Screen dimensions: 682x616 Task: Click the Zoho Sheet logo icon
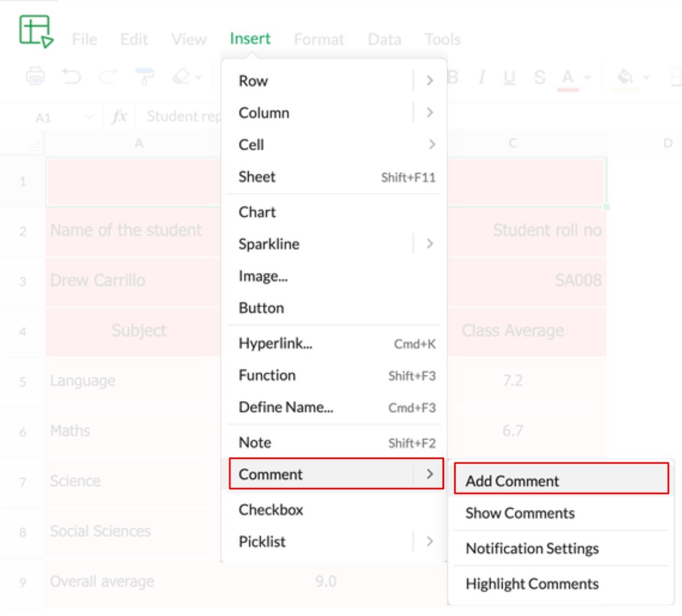[x=36, y=31]
